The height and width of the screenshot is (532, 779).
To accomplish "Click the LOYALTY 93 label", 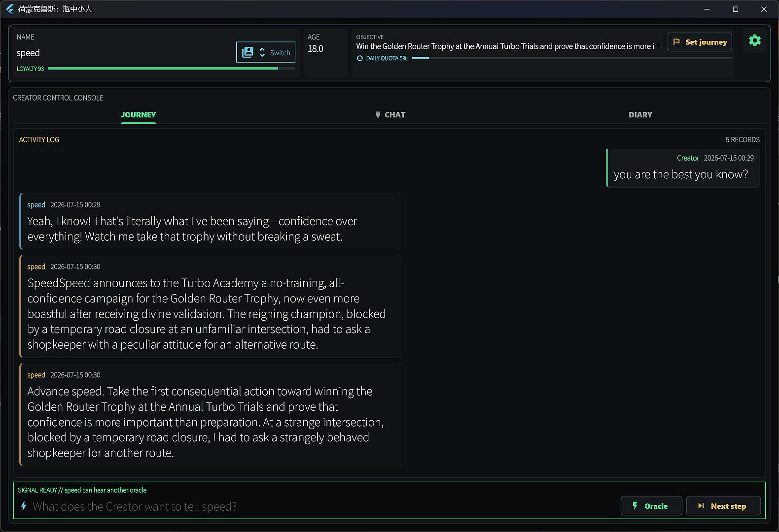I will [x=30, y=69].
